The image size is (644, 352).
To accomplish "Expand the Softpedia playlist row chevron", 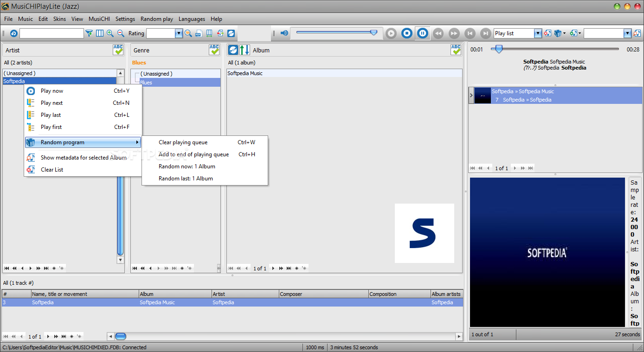I will 471,96.
